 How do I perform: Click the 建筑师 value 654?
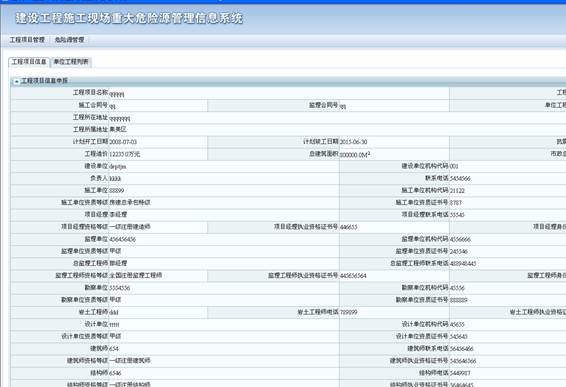[114, 349]
